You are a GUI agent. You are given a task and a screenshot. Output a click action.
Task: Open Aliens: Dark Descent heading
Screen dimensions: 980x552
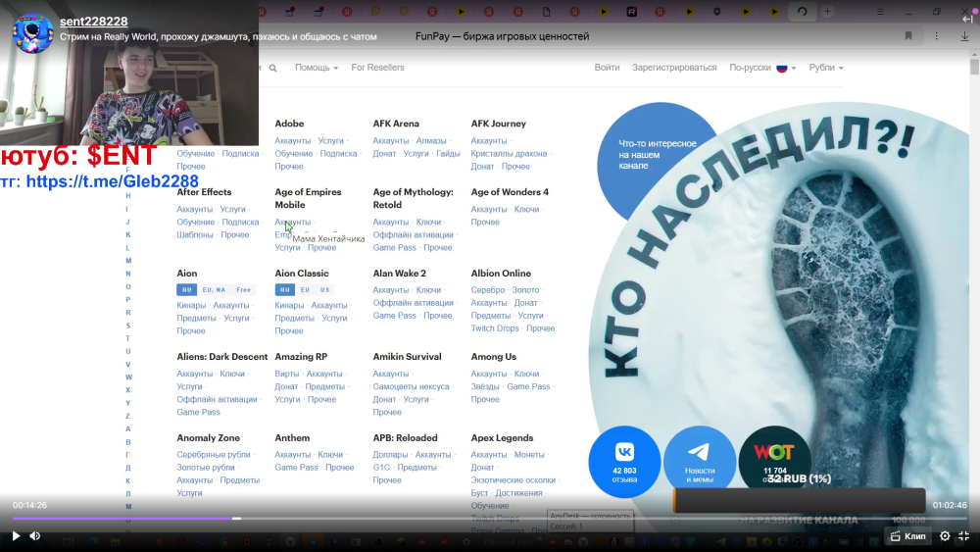(221, 356)
